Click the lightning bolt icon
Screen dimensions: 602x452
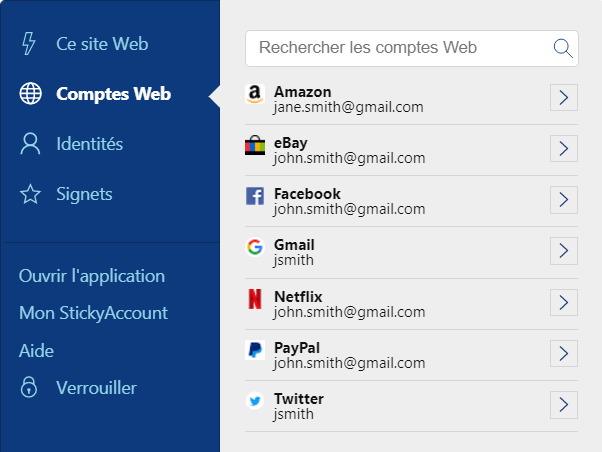29,43
